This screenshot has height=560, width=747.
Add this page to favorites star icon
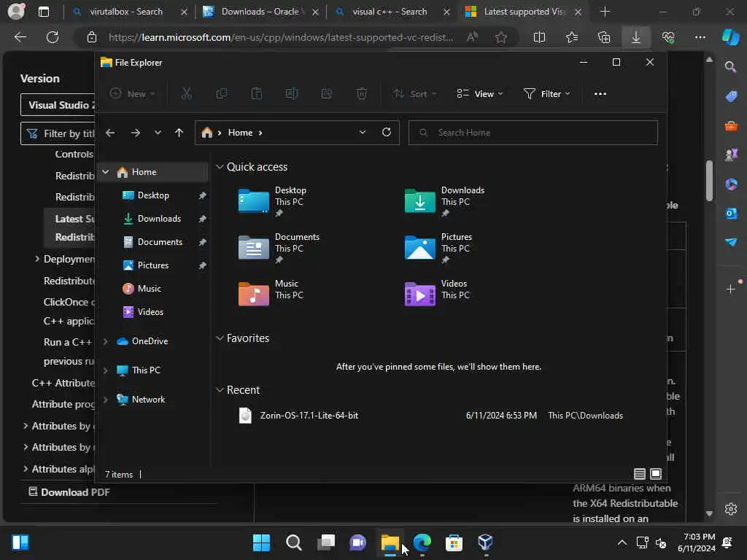coord(500,37)
